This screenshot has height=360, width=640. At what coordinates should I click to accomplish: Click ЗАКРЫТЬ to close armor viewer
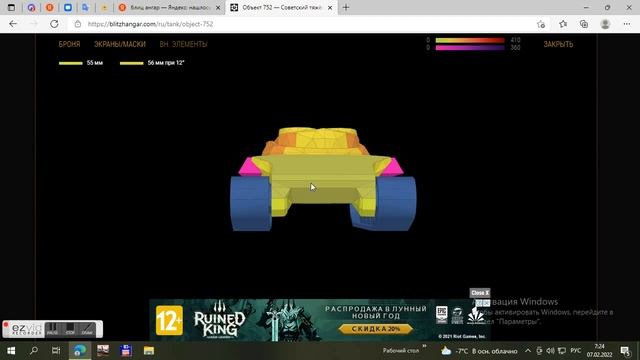(558, 44)
